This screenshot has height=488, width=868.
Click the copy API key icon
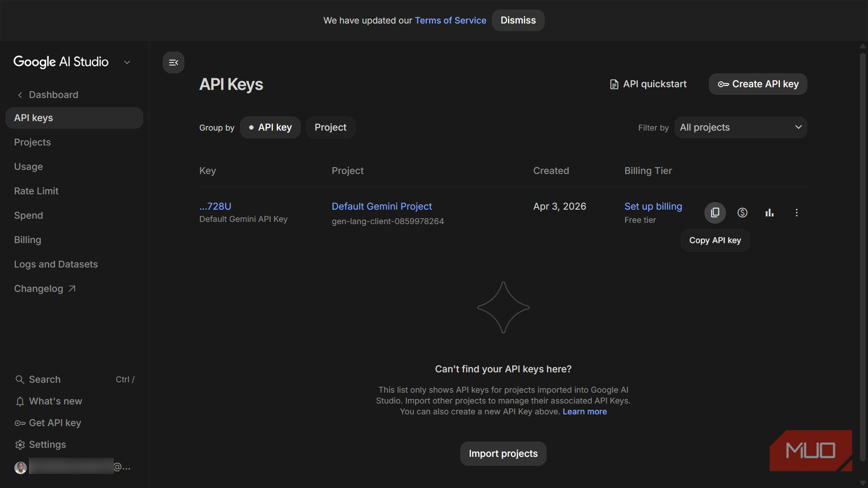tap(715, 212)
